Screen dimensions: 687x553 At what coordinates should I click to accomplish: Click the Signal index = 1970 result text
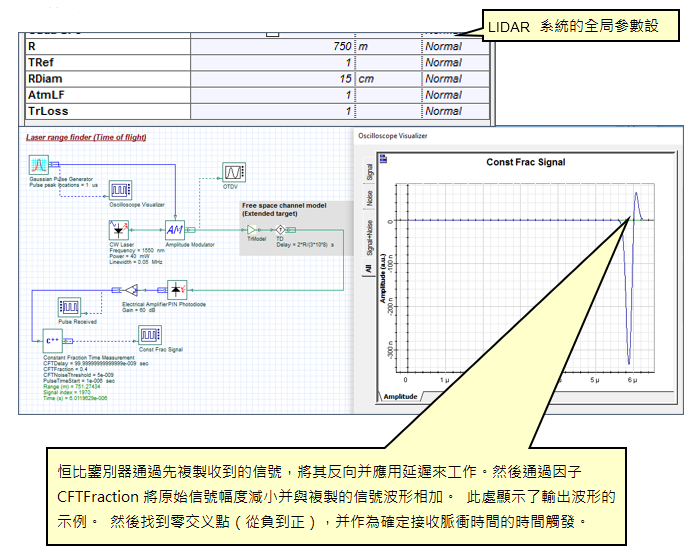67,393
